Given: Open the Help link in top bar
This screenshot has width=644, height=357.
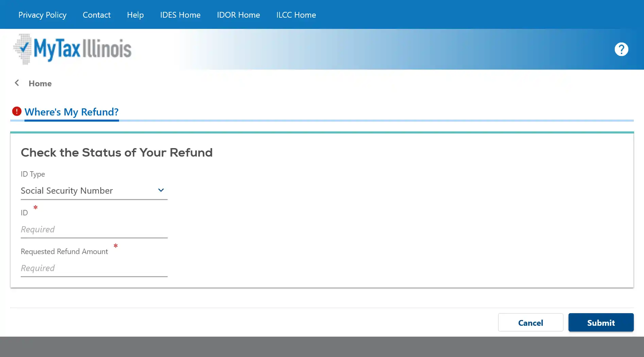Looking at the screenshot, I should (135, 15).
